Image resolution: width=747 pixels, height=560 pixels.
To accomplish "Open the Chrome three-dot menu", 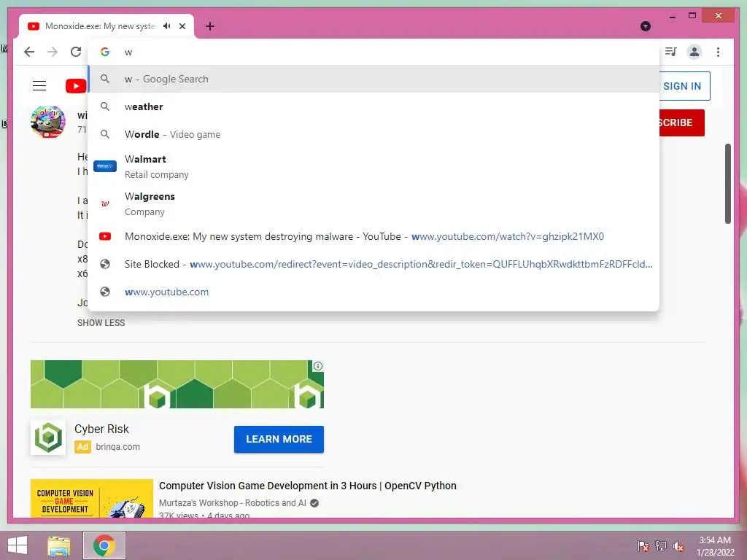I will 718,52.
